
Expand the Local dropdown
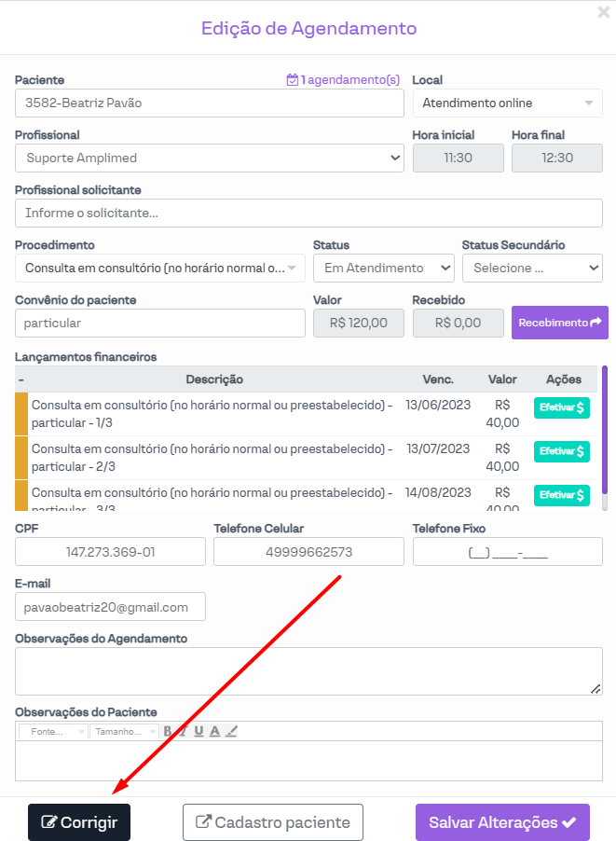[x=508, y=103]
